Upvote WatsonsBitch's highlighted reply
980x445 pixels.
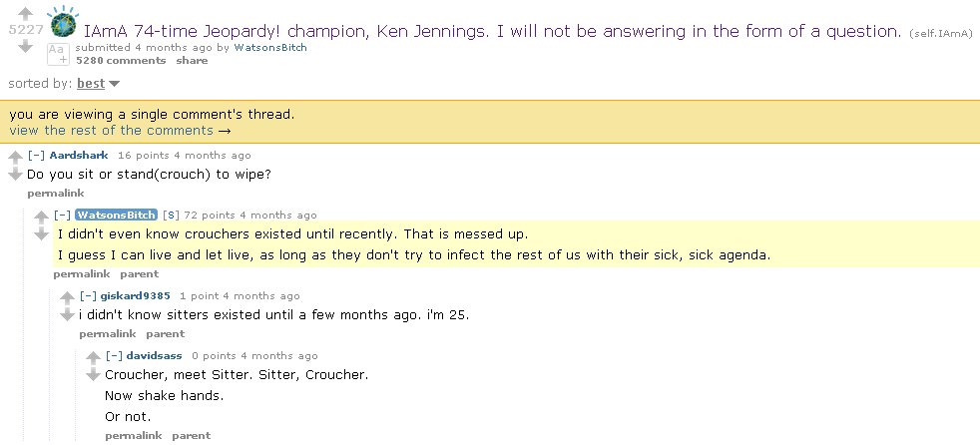coord(41,217)
